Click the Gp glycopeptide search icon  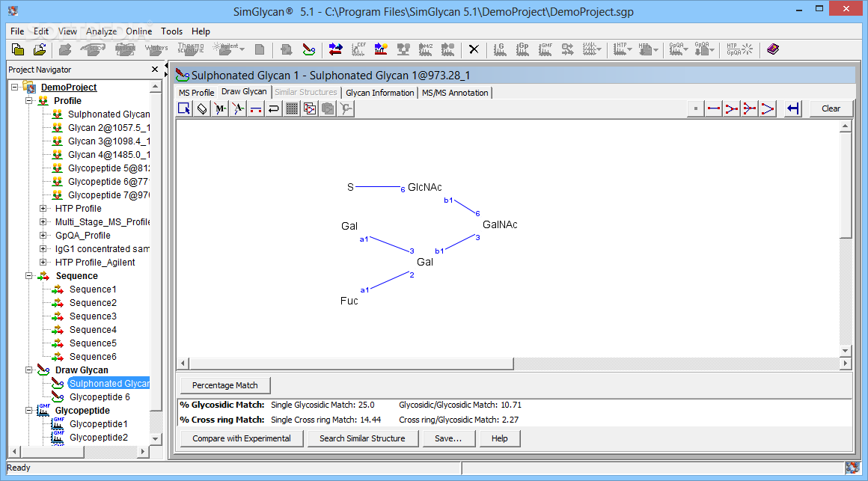tap(522, 50)
